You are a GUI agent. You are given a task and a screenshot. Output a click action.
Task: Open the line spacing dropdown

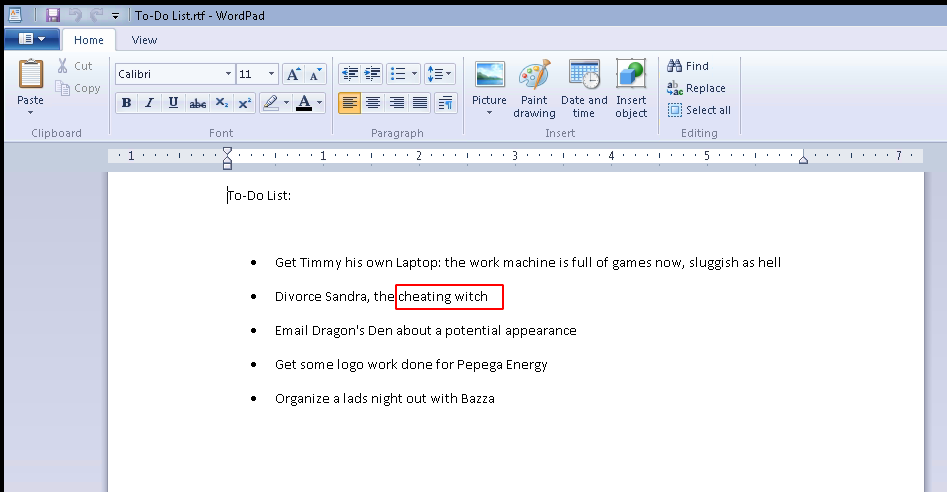tap(439, 74)
